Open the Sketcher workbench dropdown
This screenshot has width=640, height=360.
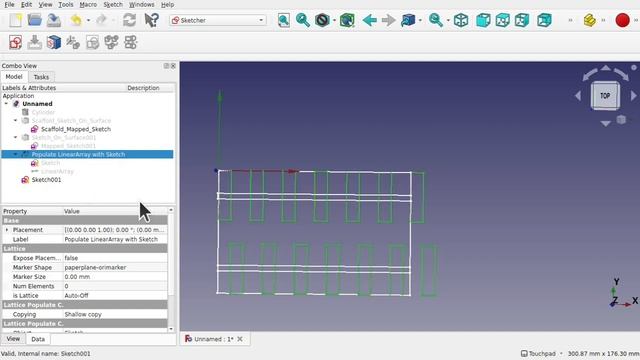pyautogui.click(x=218, y=20)
